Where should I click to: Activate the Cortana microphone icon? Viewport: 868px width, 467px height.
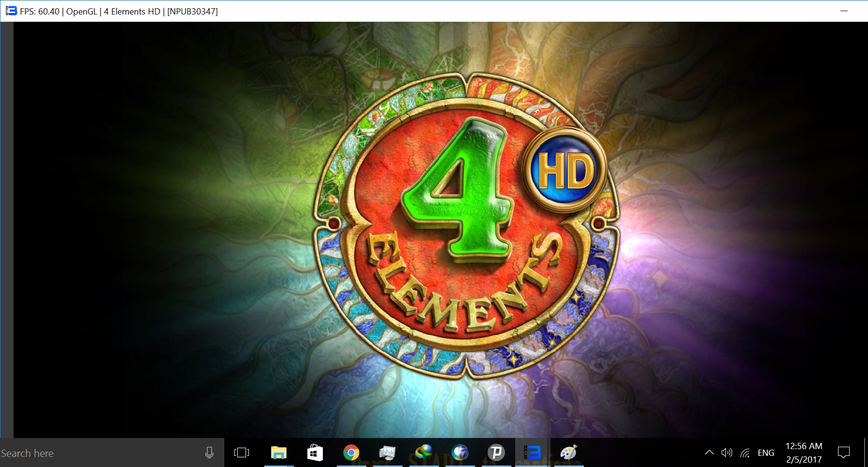pyautogui.click(x=209, y=453)
